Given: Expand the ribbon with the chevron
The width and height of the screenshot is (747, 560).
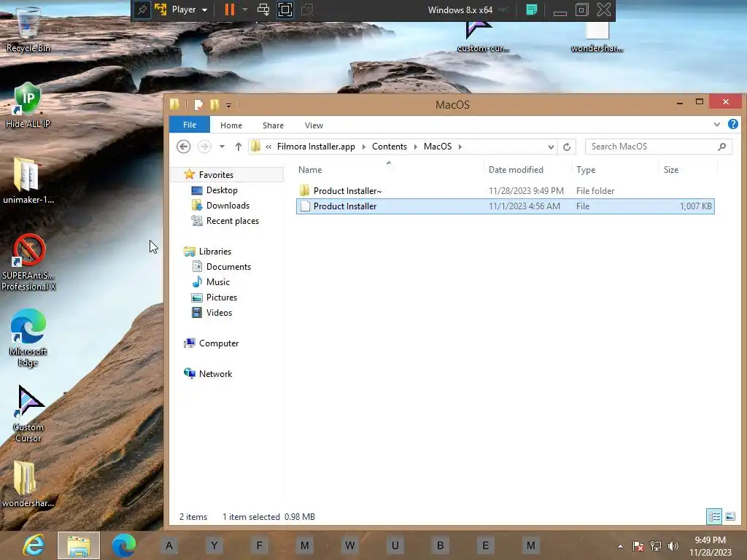Looking at the screenshot, I should [716, 125].
